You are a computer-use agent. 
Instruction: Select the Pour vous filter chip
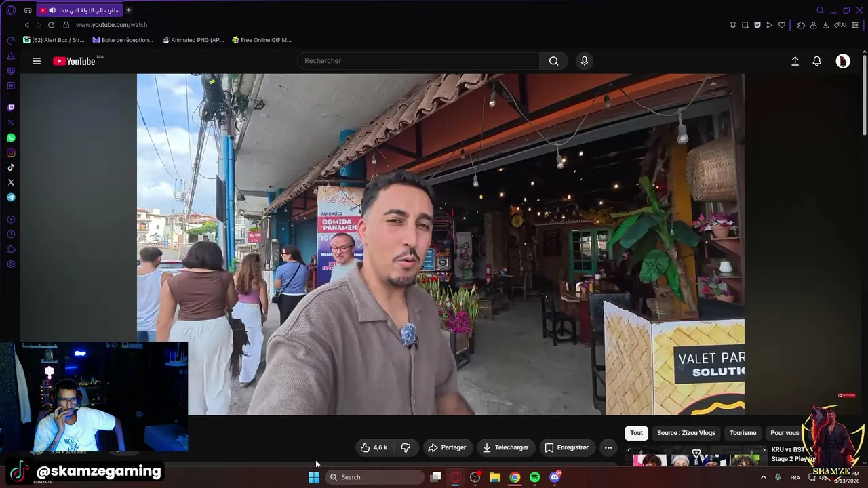point(785,433)
